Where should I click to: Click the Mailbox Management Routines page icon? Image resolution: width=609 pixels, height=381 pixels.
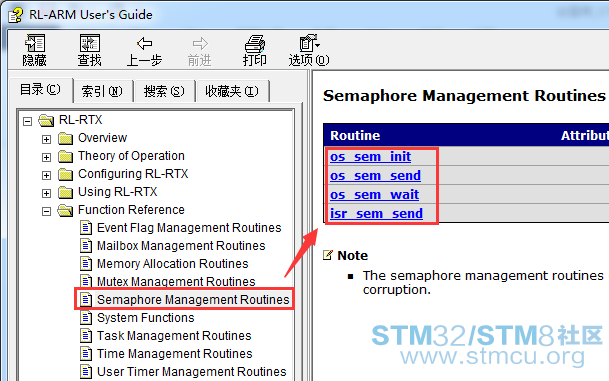point(86,245)
